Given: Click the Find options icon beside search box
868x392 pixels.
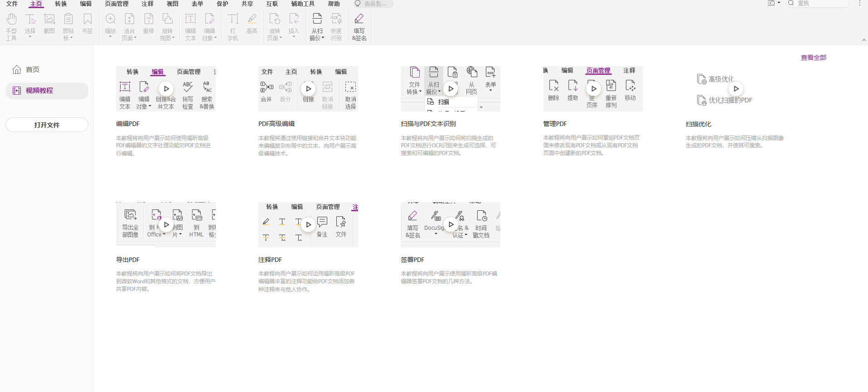Looking at the screenshot, I should click(774, 3).
